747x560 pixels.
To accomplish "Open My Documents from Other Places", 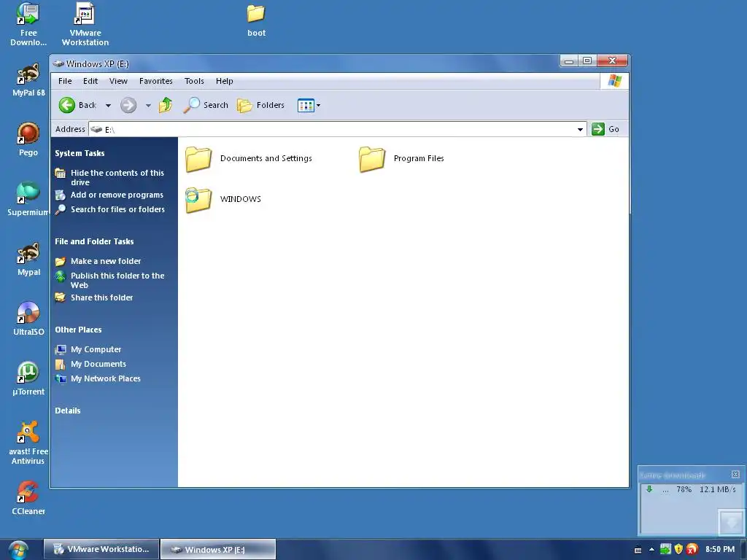I will 98,365.
